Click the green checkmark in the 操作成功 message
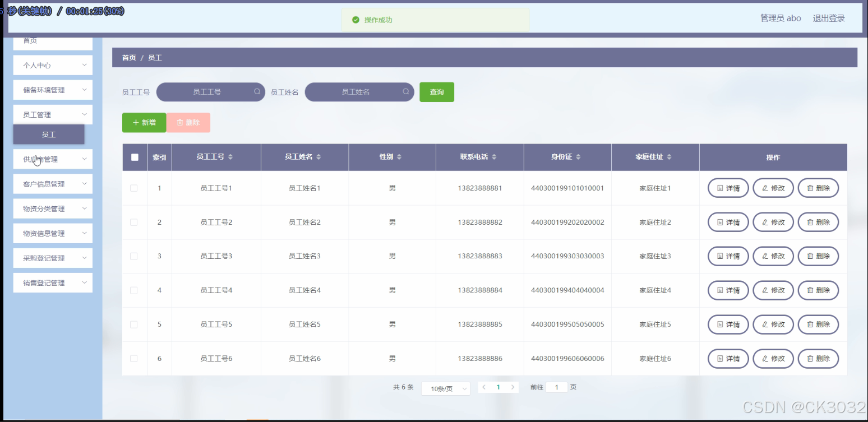This screenshot has height=422, width=868. (357, 20)
